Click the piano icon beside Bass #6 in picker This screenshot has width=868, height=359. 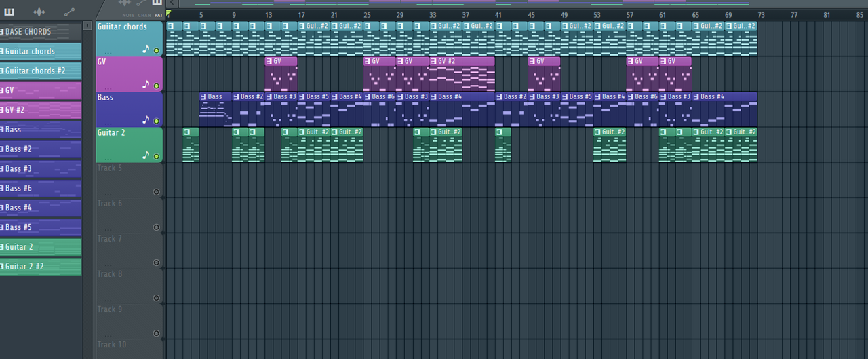[x=2, y=188]
